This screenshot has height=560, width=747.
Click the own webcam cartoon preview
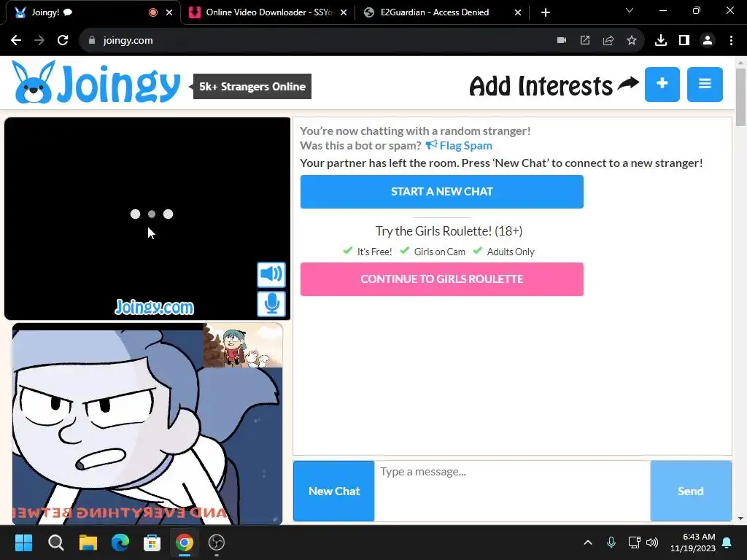[147, 424]
